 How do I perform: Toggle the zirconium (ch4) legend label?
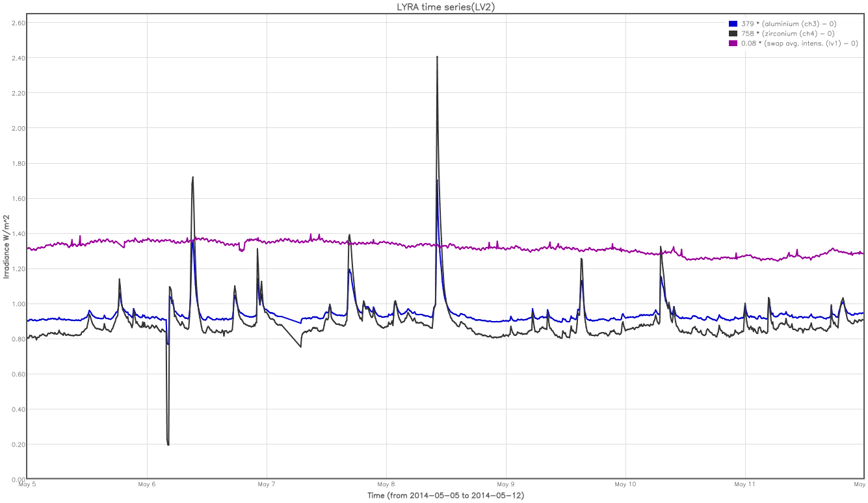787,33
